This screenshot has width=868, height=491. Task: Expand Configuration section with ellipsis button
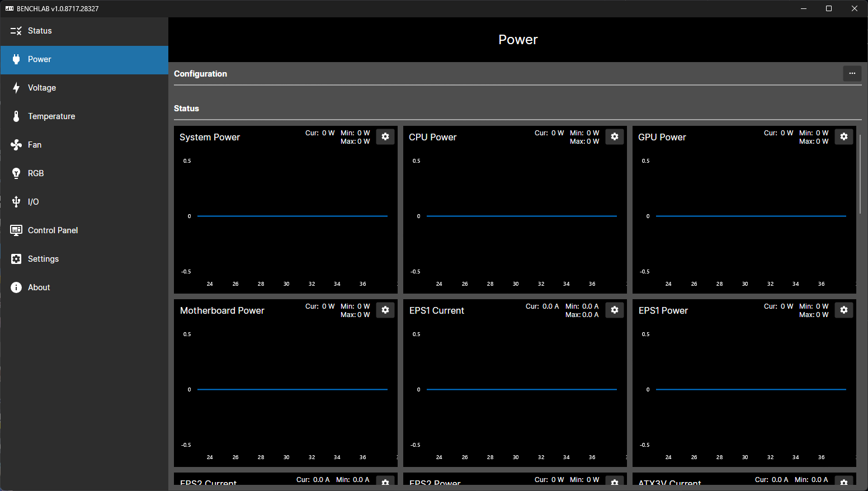[852, 73]
